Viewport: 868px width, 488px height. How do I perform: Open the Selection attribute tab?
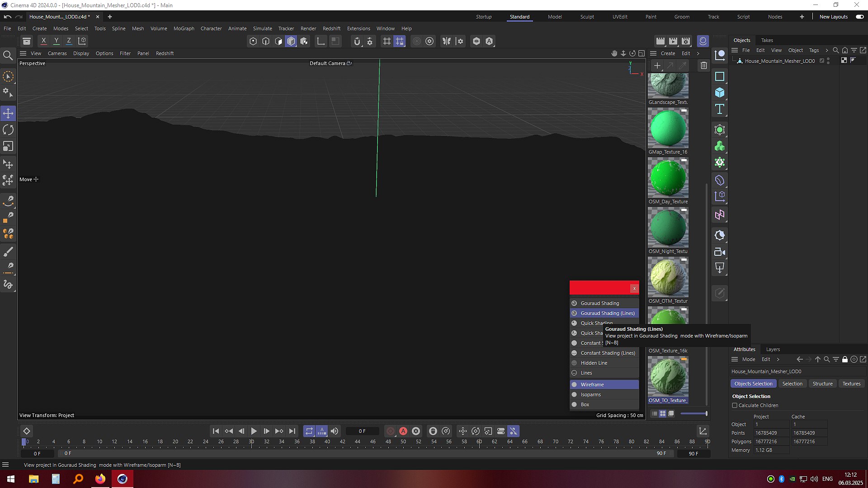793,384
